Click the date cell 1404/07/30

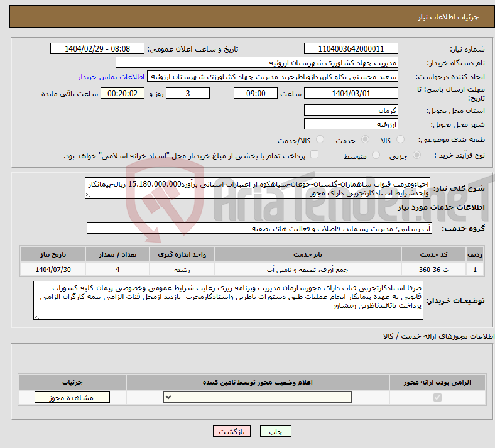pos(53,270)
